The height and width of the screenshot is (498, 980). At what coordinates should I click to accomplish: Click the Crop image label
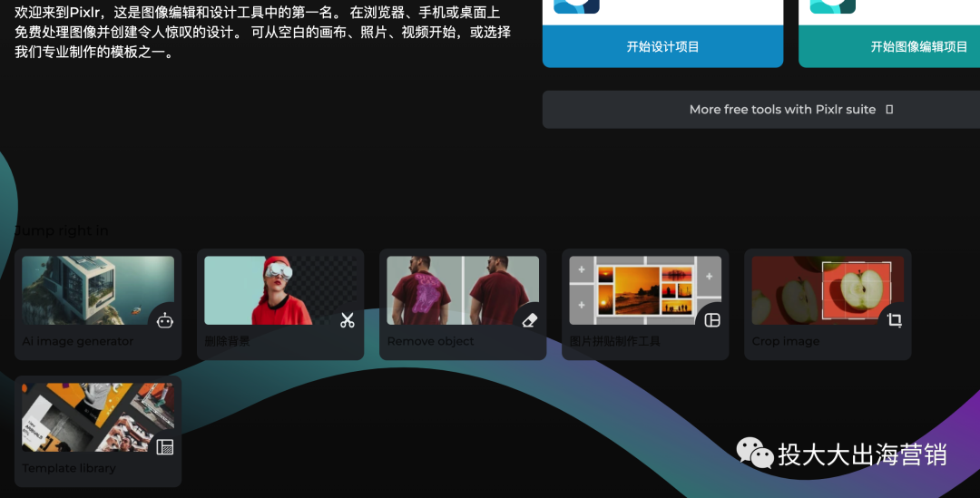pos(786,341)
